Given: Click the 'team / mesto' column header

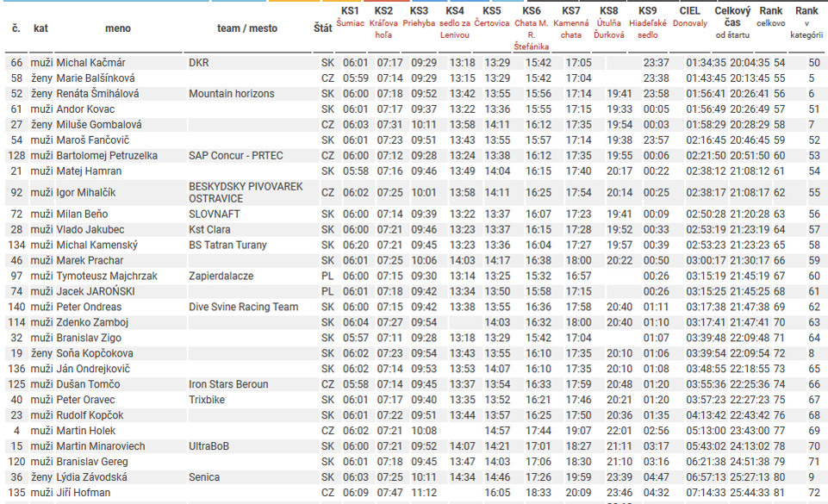Looking at the screenshot, I should (247, 28).
